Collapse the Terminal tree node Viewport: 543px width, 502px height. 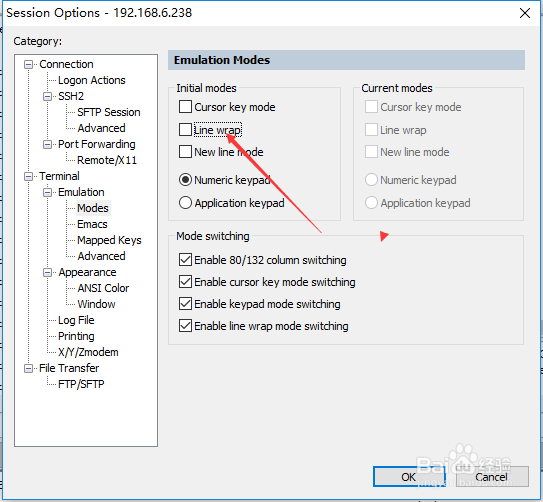[28, 176]
